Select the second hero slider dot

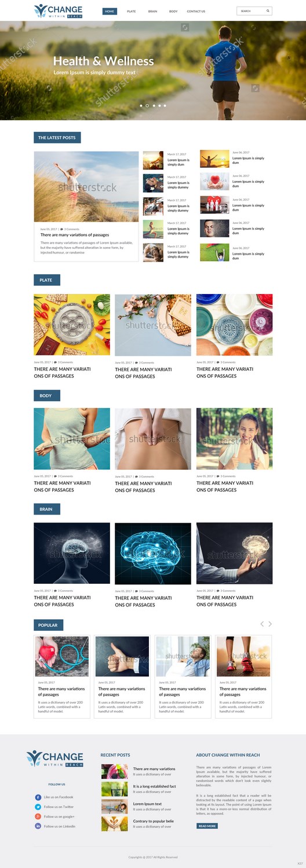coord(147,106)
